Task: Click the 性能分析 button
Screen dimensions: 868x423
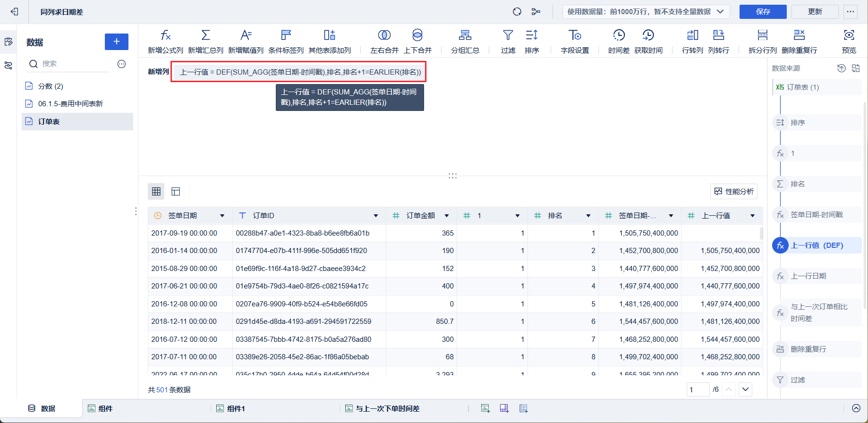Action: pyautogui.click(x=734, y=191)
